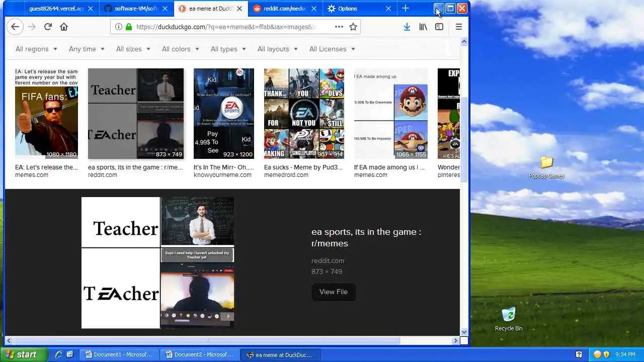Close the reddit.com media tab
Image resolution: width=644 pixels, height=362 pixels.
point(314,9)
